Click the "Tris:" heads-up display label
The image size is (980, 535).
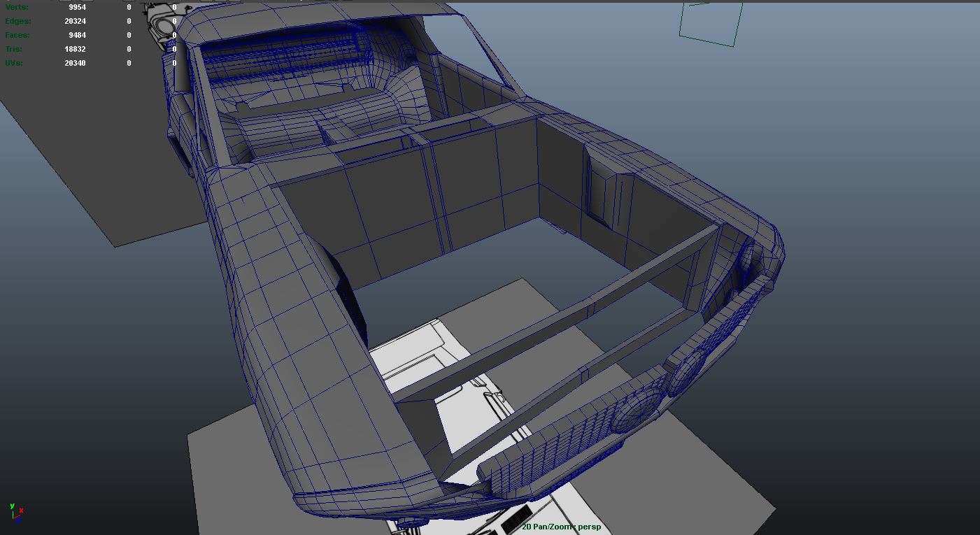pyautogui.click(x=14, y=49)
